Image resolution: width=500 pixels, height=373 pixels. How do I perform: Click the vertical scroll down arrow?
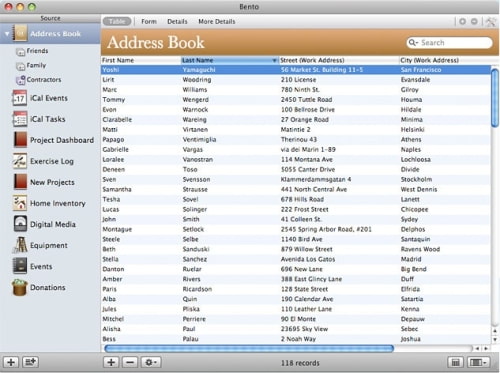[495, 340]
